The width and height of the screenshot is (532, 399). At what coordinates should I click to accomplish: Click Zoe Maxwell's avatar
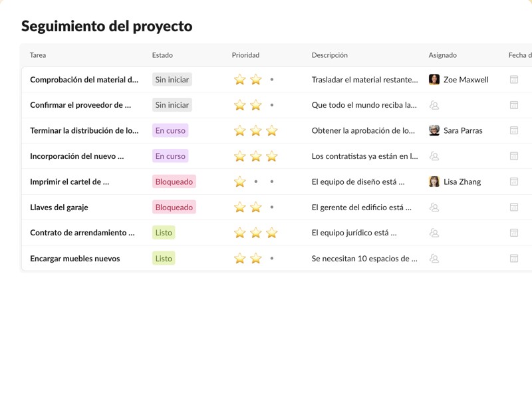pos(434,80)
